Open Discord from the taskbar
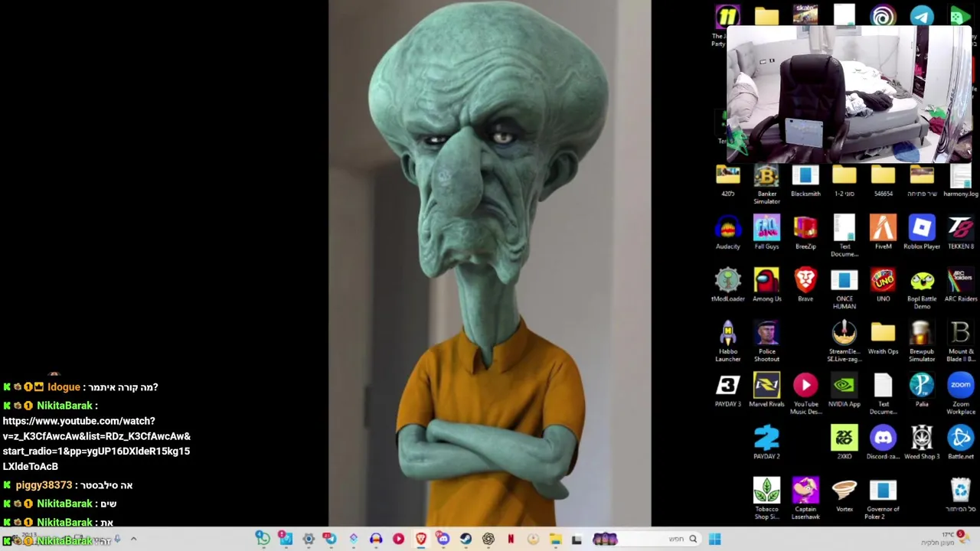 pos(443,539)
